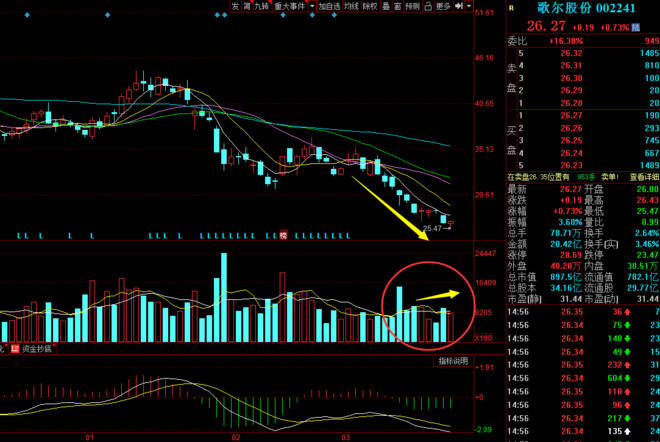Select sell level 1 price 26.28
This screenshot has height=442, width=660.
pyautogui.click(x=571, y=103)
